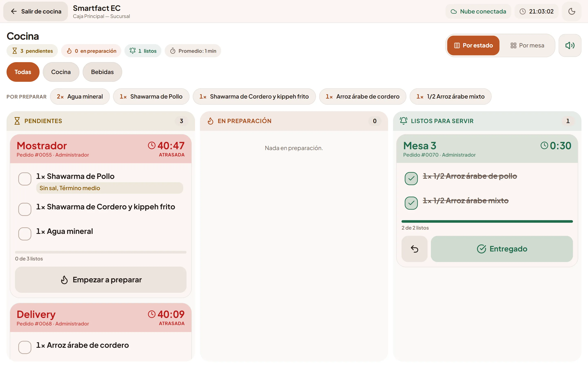Viewport: 588px width, 368px height.
Task: Click the 2x Agua mineral summary chip
Action: pos(80,97)
